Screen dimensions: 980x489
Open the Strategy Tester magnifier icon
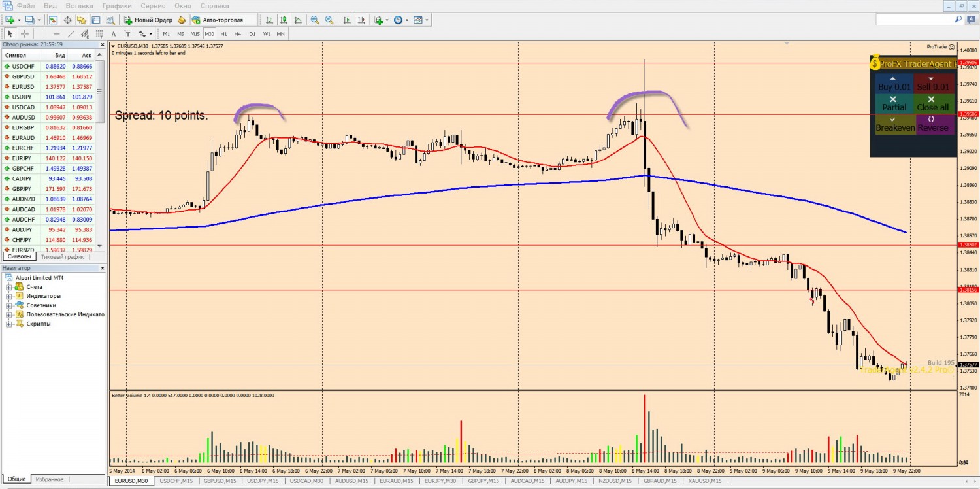(110, 20)
